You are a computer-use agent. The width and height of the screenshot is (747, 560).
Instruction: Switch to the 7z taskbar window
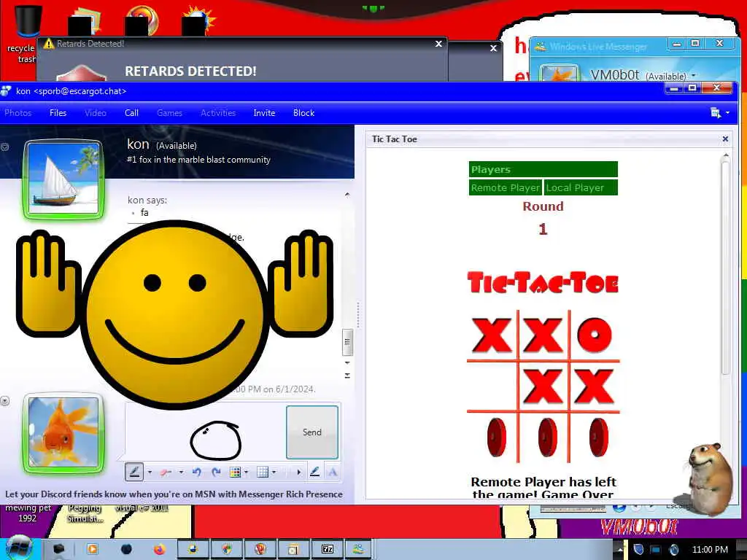pyautogui.click(x=328, y=549)
